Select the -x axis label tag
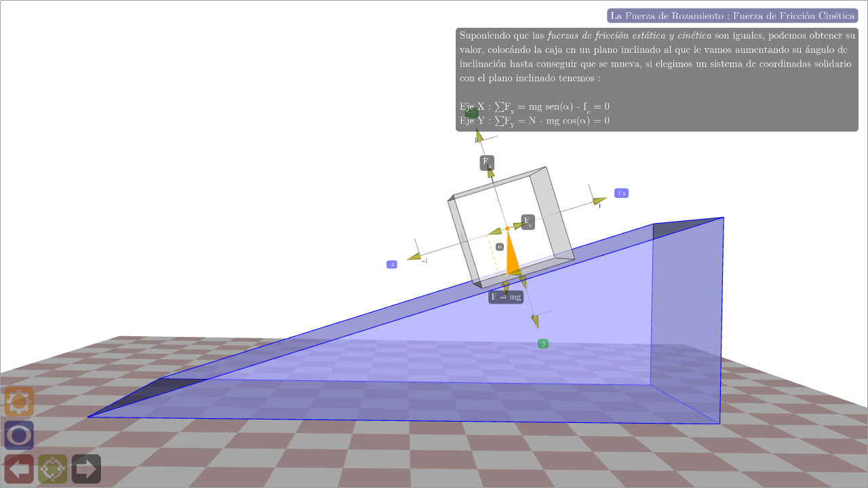This screenshot has height=488, width=868. 391,264
